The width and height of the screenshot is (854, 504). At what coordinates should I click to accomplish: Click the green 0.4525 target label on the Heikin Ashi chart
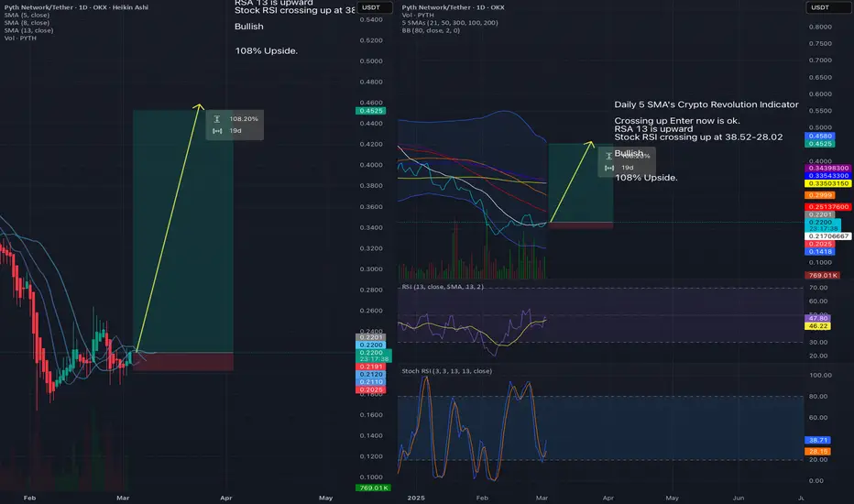371,111
